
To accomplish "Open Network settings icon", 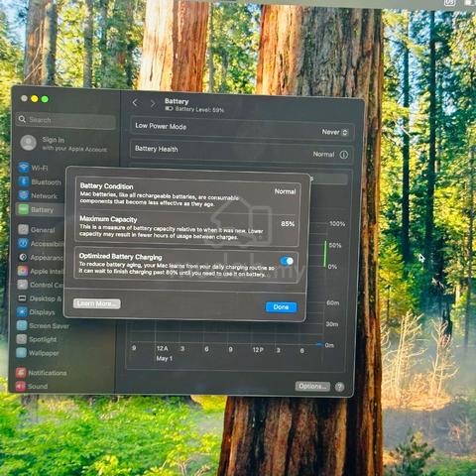I will click(x=24, y=195).
